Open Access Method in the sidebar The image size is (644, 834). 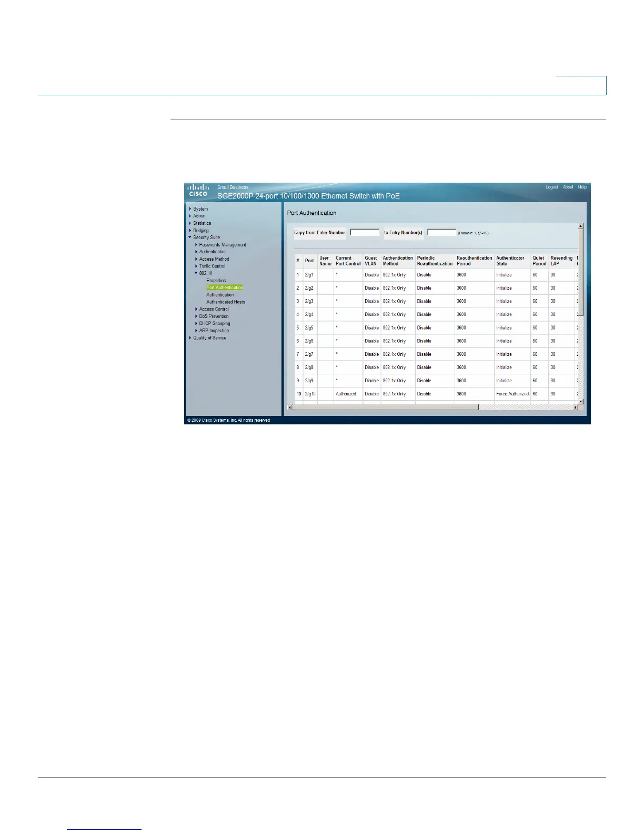pos(214,259)
